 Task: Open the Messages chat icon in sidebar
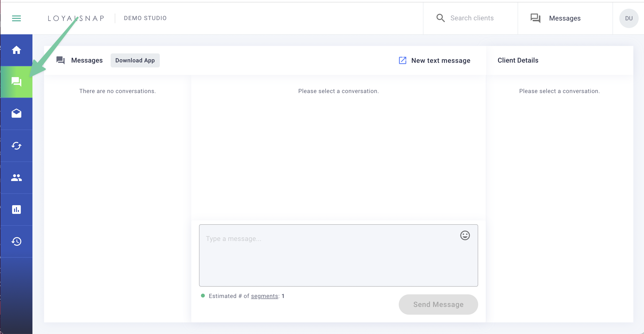click(x=16, y=82)
